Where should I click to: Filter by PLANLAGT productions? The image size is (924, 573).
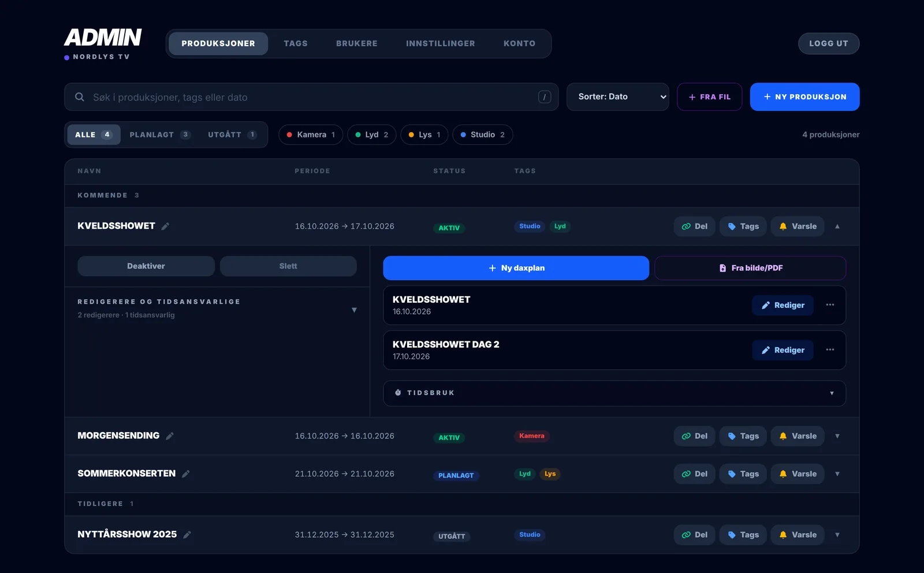(x=160, y=135)
